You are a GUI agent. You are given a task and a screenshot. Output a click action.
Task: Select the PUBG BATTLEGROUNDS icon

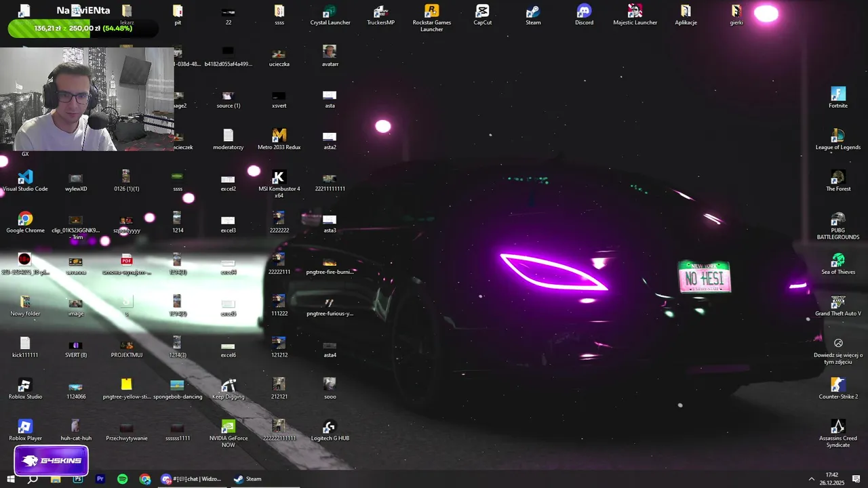tap(838, 226)
